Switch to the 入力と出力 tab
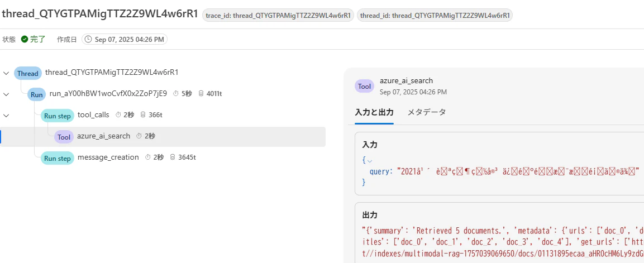The height and width of the screenshot is (263, 644). tap(374, 112)
